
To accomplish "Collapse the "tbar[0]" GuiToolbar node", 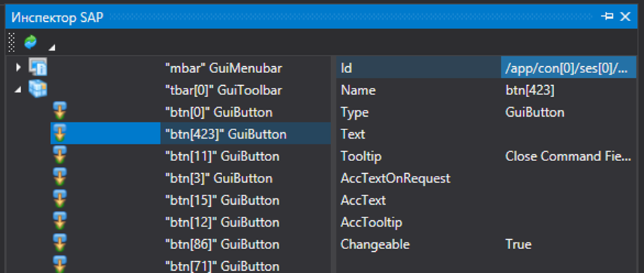I will 18,90.
